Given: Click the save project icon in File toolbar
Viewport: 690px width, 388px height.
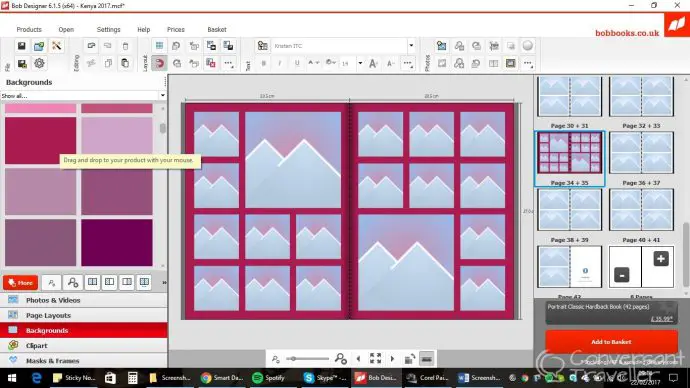Looking at the screenshot, I should (22, 46).
